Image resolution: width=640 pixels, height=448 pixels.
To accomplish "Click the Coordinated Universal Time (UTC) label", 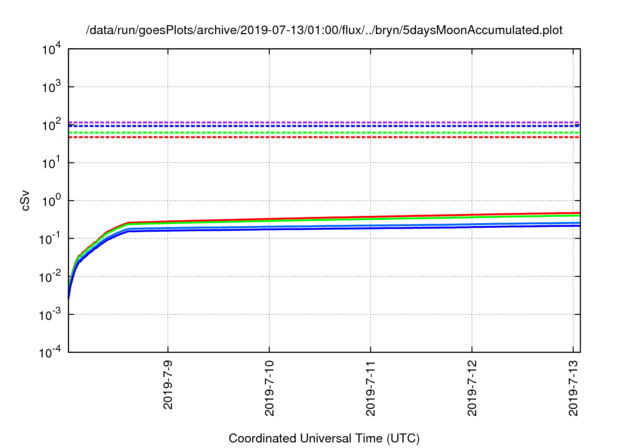I will [324, 438].
